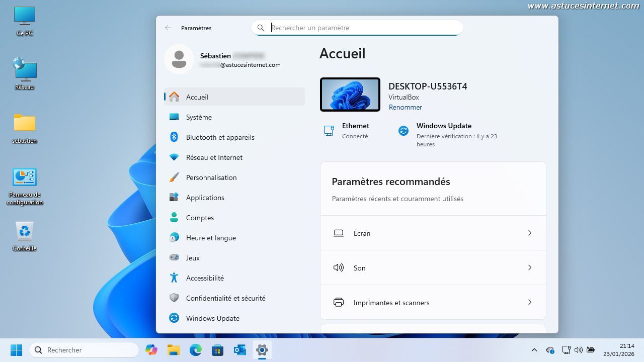Viewport: 644px width, 362px height.
Task: Click the Renommer link
Action: pos(405,107)
